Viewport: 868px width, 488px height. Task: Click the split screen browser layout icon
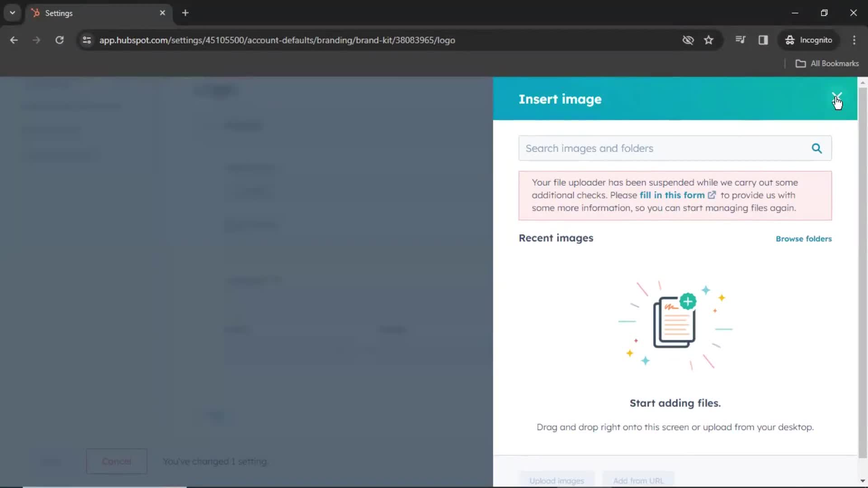tap(763, 40)
